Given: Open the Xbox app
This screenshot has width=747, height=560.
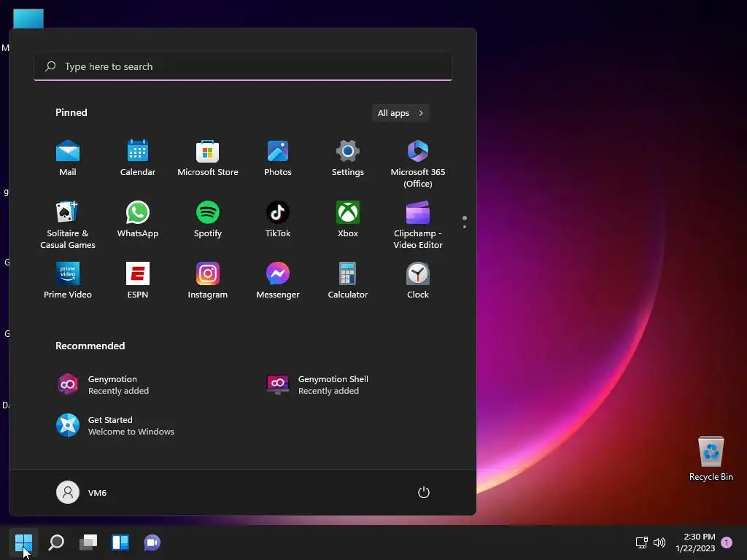Looking at the screenshot, I should 348,219.
